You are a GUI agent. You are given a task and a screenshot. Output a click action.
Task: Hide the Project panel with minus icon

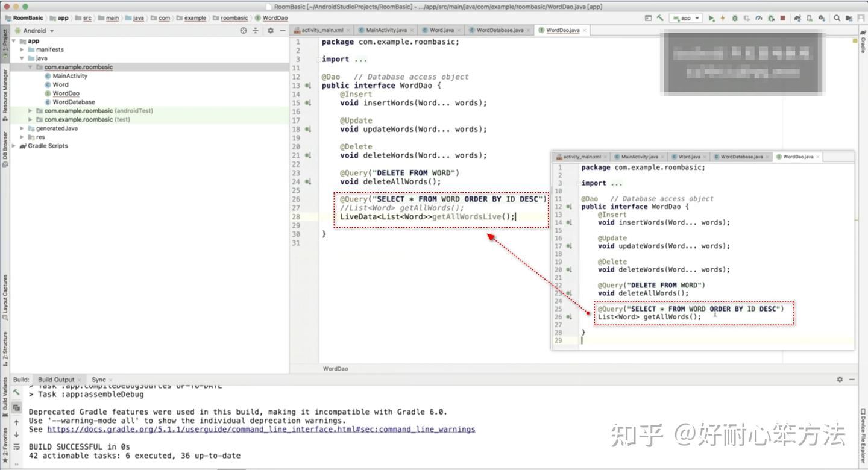[x=281, y=30]
